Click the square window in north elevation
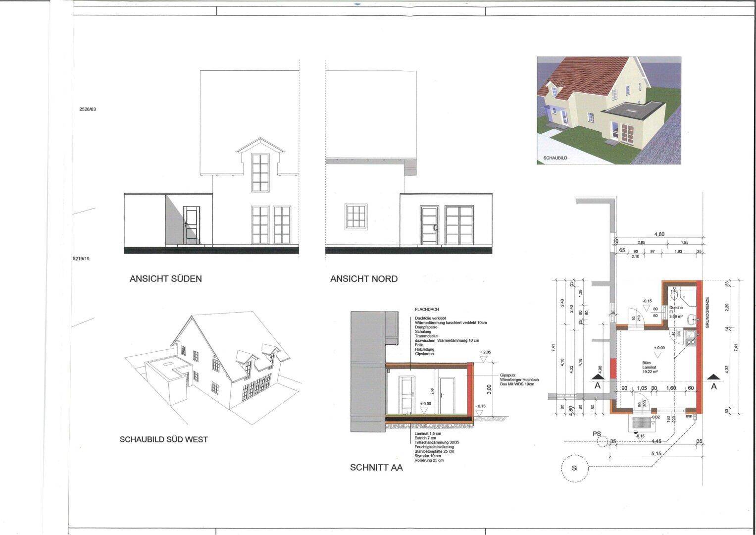The width and height of the screenshot is (756, 535). [x=357, y=216]
